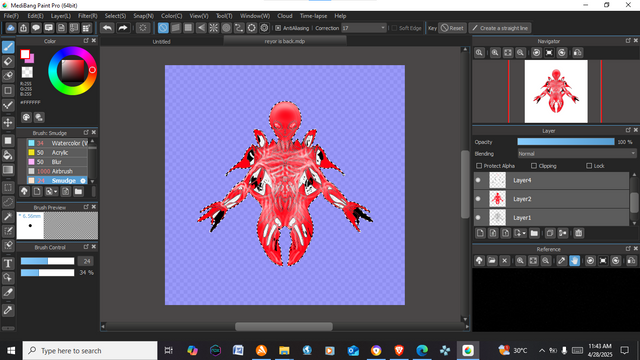
Task: Toggle the layer Lock checkbox
Action: (589, 166)
